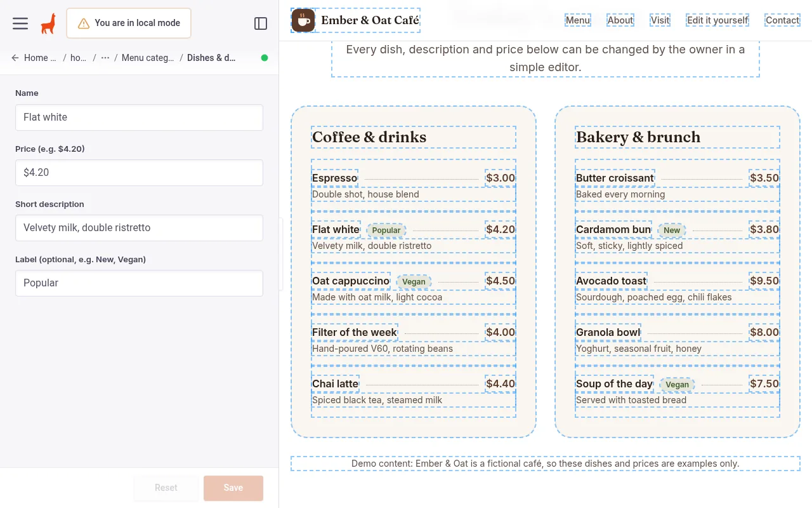Click New badge next to Cardamom bun

click(x=672, y=230)
